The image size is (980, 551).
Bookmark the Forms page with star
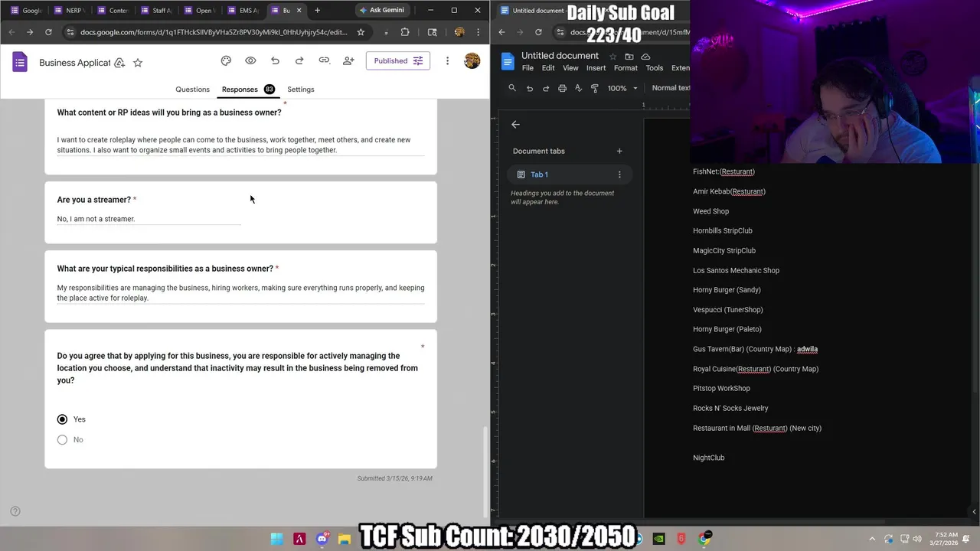tap(361, 32)
